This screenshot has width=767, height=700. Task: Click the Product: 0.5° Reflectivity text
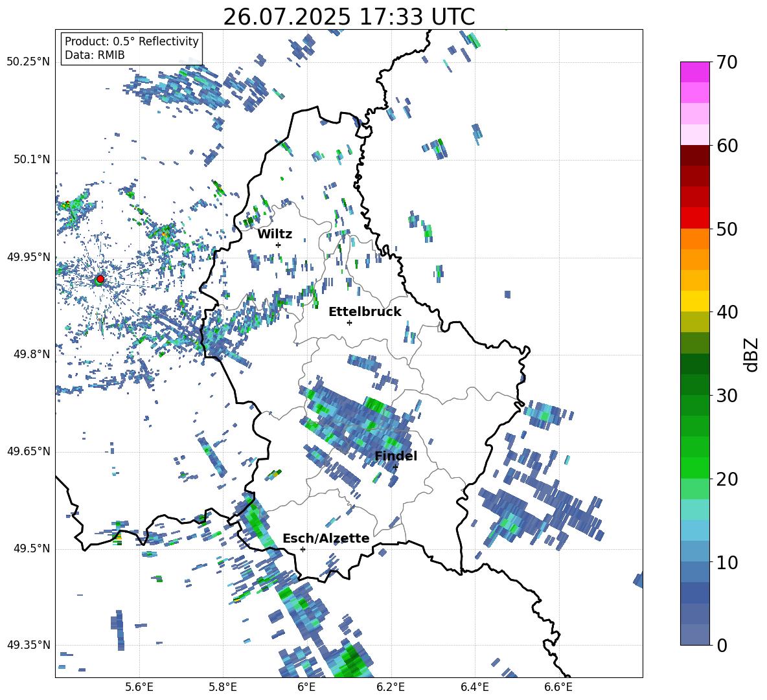[132, 41]
